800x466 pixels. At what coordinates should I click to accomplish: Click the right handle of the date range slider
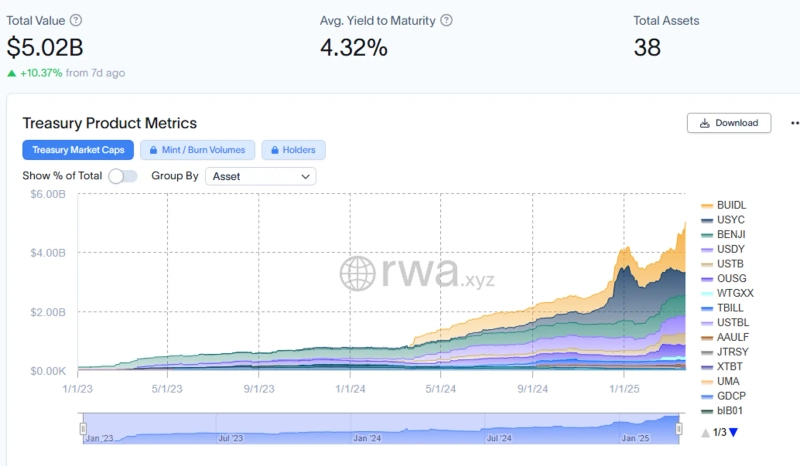coord(679,429)
